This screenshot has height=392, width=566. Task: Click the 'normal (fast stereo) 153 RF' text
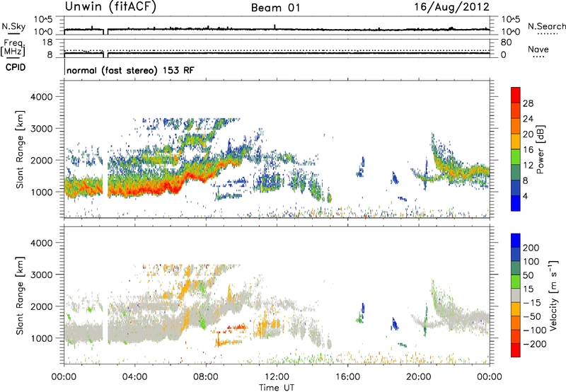coord(130,70)
